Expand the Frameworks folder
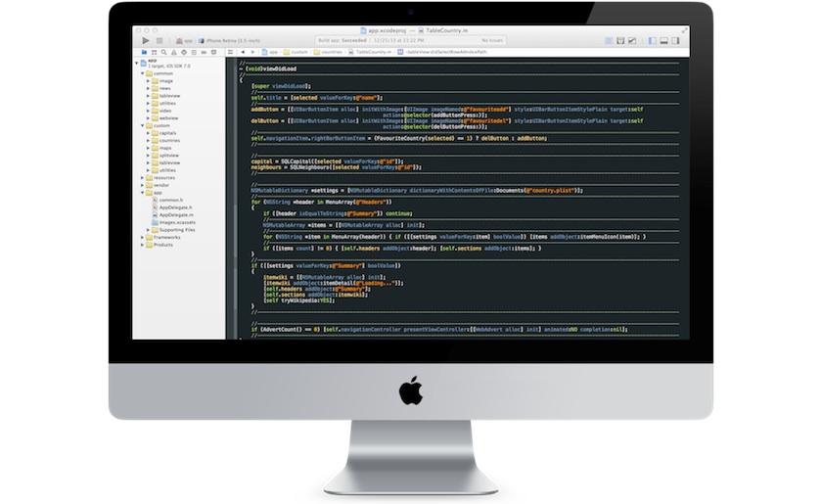Image resolution: width=822 pixels, height=504 pixels. click(142, 237)
